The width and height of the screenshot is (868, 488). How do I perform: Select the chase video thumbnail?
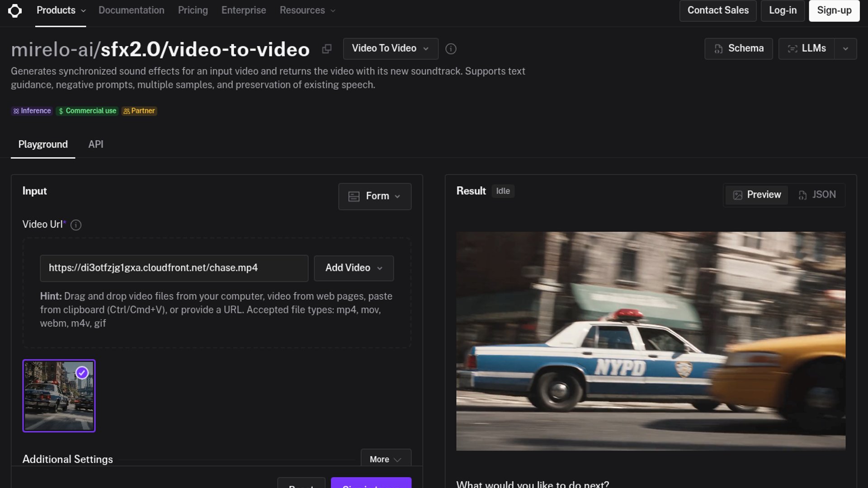[x=59, y=396]
